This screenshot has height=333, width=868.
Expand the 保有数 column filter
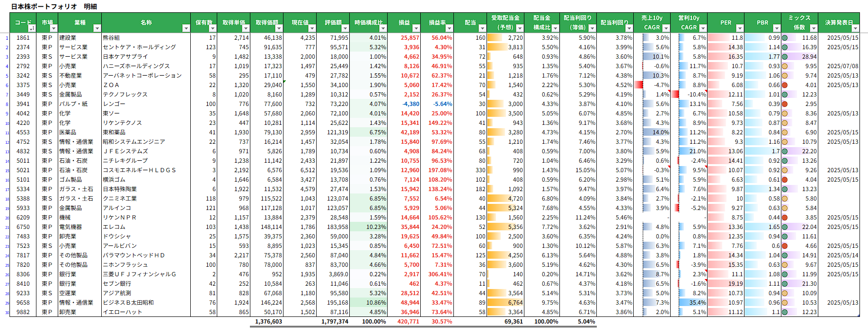212,28
